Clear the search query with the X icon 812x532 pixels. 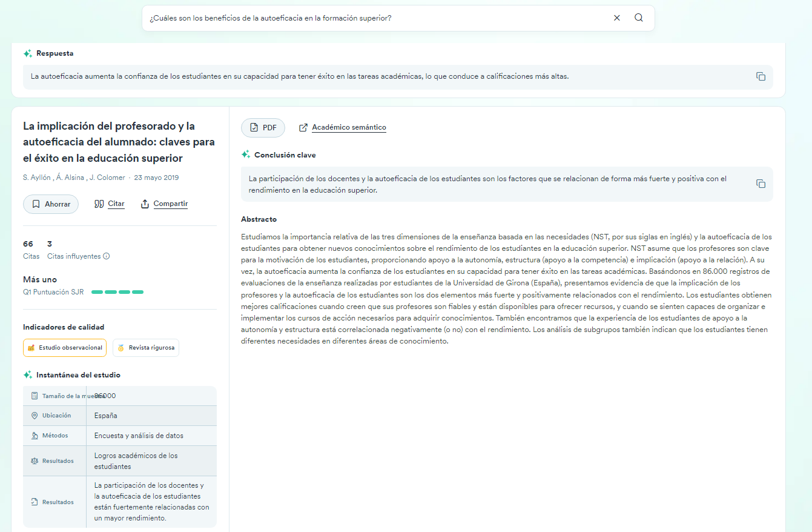(x=617, y=18)
